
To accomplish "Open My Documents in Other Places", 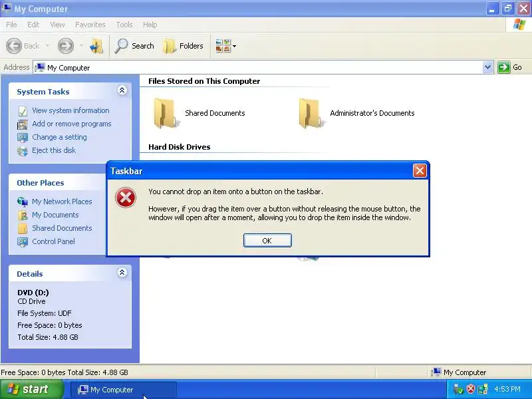I will coord(55,214).
